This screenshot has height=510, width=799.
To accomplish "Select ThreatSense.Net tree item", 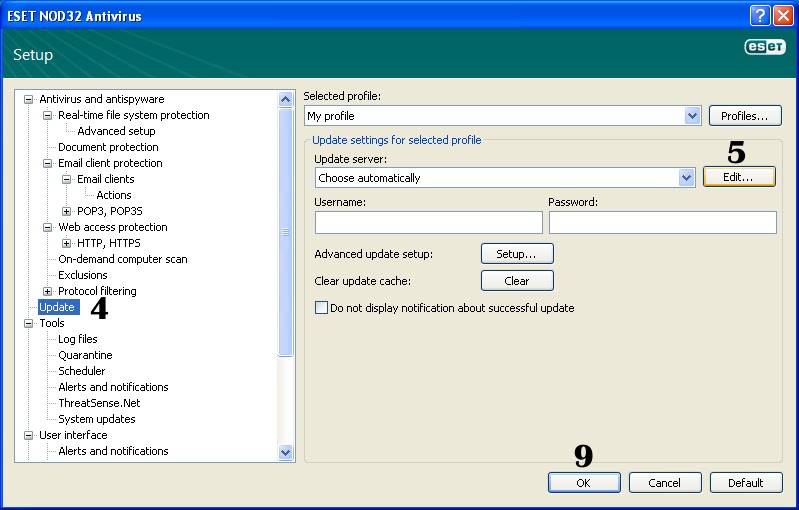I will tap(99, 403).
